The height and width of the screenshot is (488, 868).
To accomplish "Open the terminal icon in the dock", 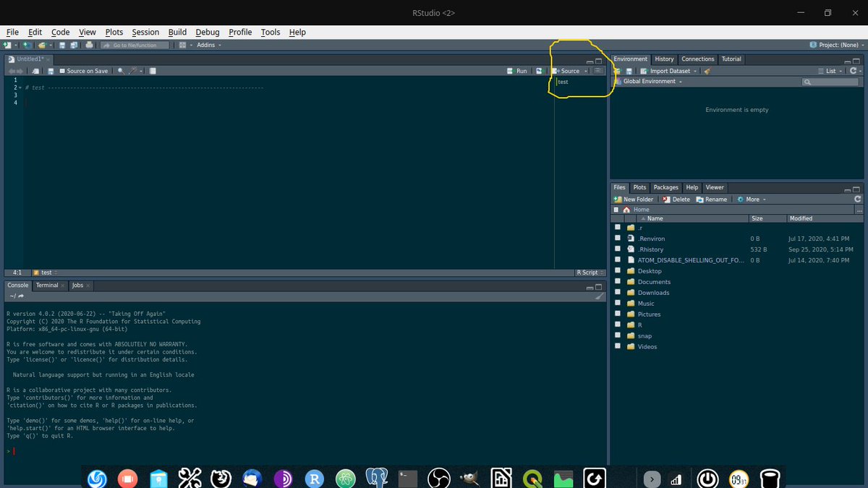I will click(x=407, y=478).
